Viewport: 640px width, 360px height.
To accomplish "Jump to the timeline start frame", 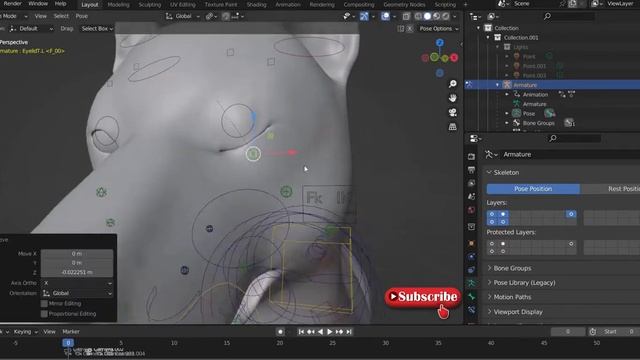I will tap(301, 332).
